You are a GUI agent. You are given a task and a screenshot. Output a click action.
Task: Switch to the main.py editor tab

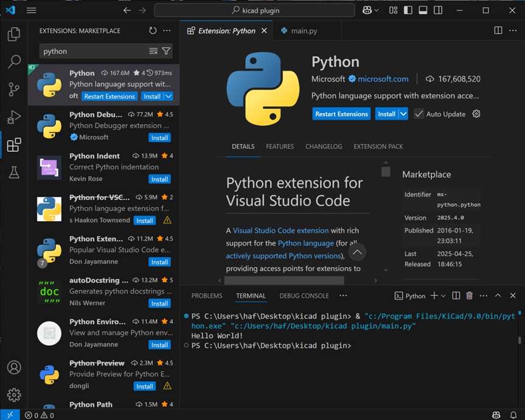(x=304, y=31)
